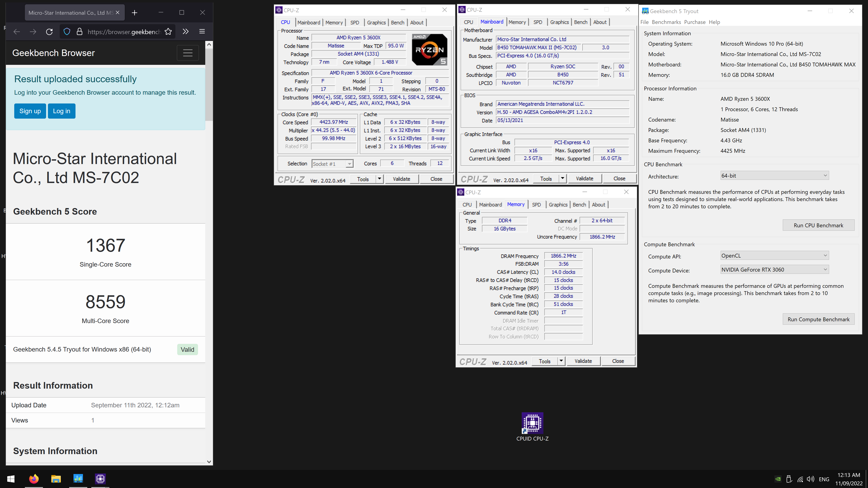Open Firefox tracking protection shield
Screen dimensions: 868x488
(67, 32)
